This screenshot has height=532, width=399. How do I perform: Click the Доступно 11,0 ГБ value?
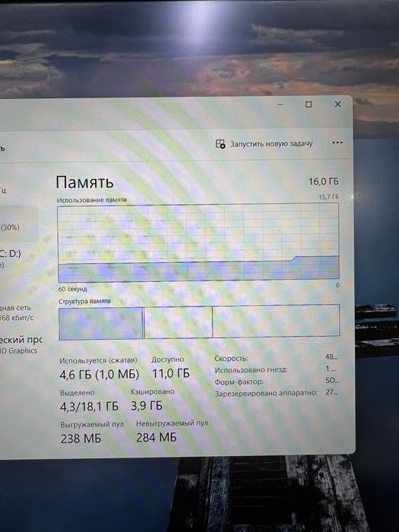coord(171,374)
